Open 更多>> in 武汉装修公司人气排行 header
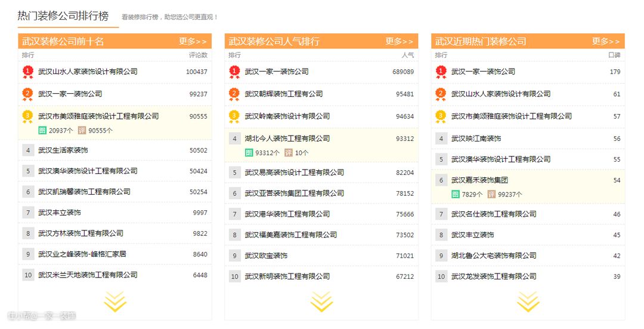The height and width of the screenshot is (329, 644). [399, 41]
